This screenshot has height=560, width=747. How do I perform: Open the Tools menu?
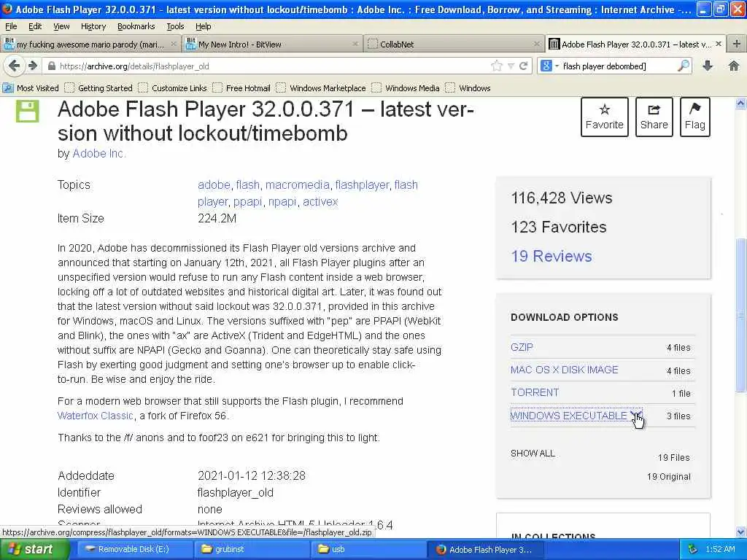pyautogui.click(x=175, y=26)
